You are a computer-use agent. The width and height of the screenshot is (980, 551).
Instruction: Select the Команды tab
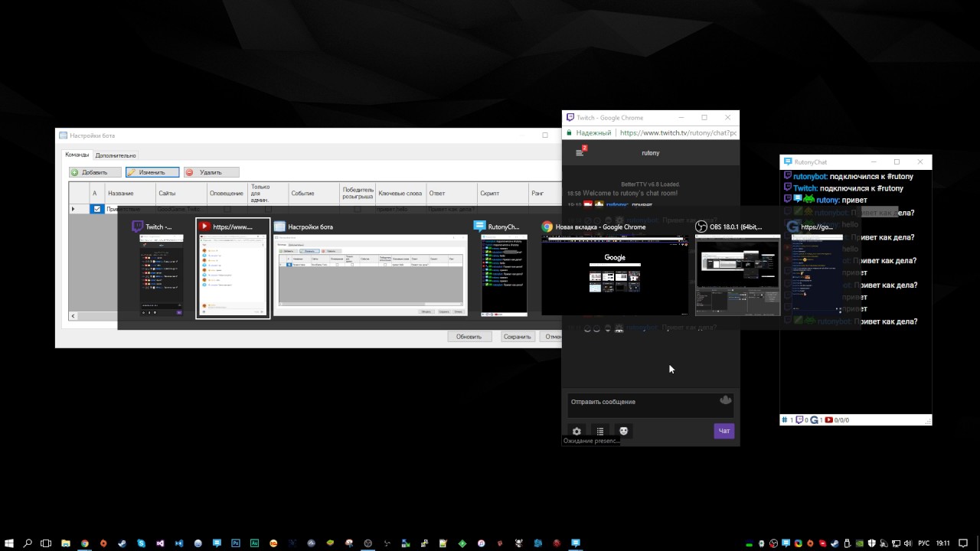coord(77,155)
